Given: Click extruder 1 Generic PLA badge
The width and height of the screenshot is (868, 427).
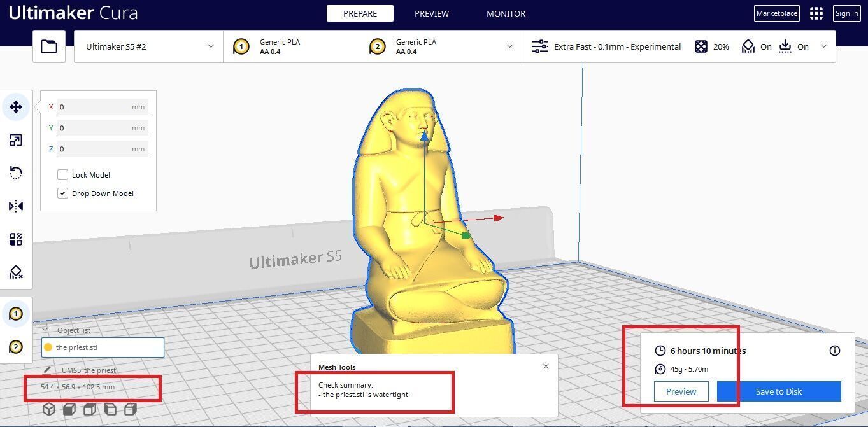Looking at the screenshot, I should [x=241, y=46].
